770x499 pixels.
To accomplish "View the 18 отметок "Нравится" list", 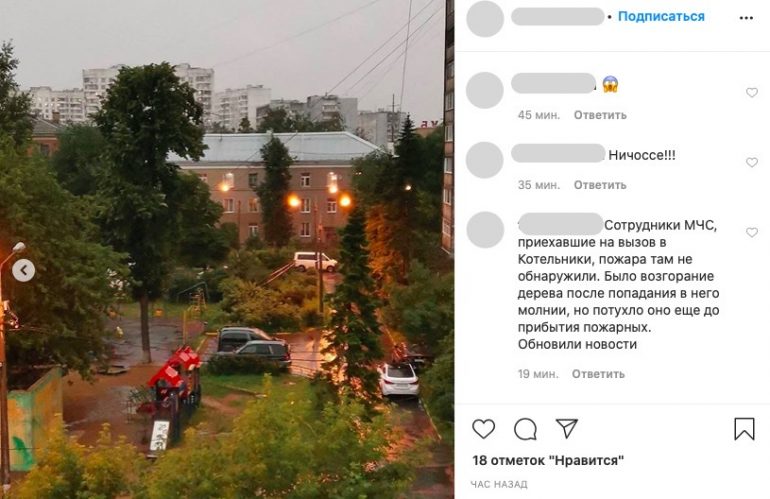I will 548,461.
